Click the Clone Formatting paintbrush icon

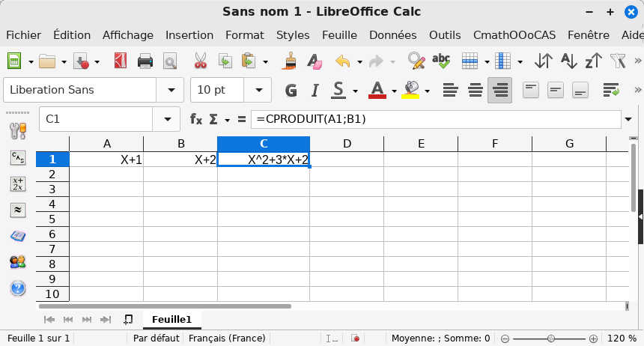[x=291, y=61]
